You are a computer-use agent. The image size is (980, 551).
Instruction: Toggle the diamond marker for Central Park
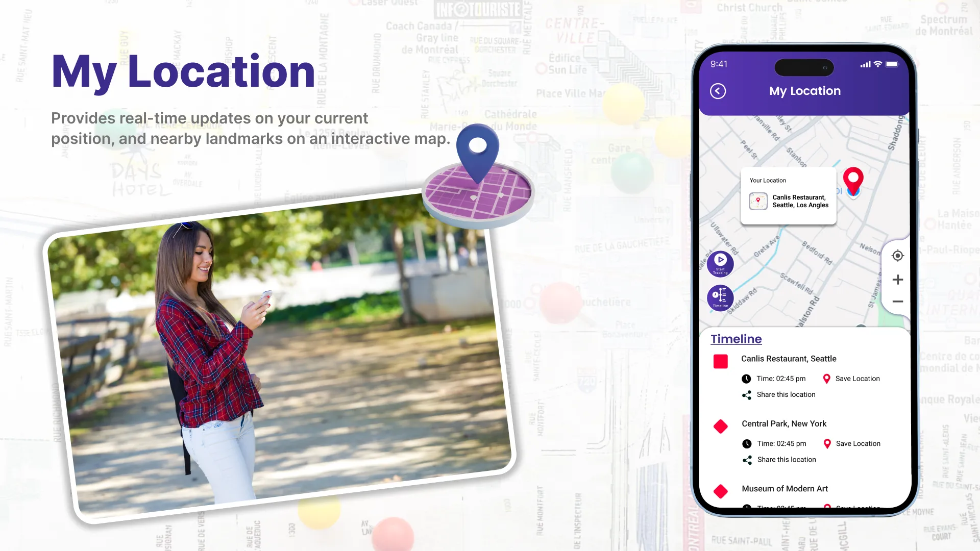(721, 426)
